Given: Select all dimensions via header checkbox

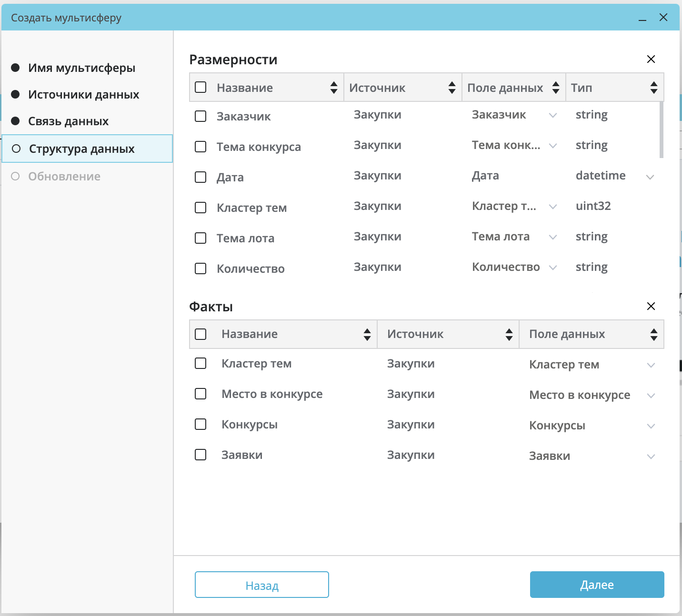Looking at the screenshot, I should [201, 88].
